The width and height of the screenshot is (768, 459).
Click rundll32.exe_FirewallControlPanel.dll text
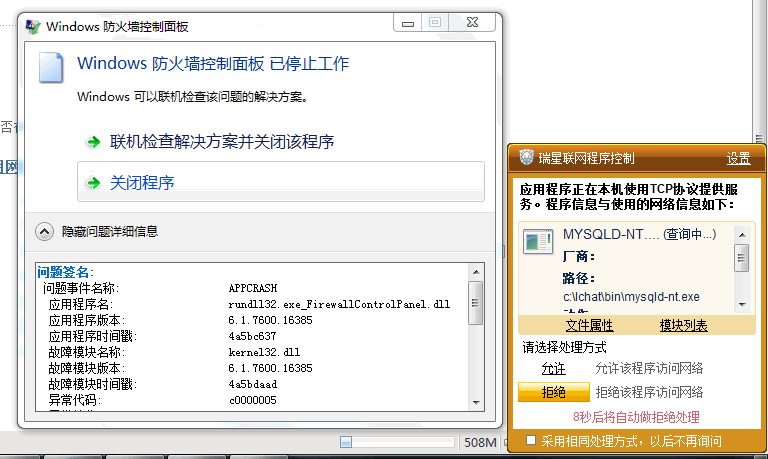339,304
